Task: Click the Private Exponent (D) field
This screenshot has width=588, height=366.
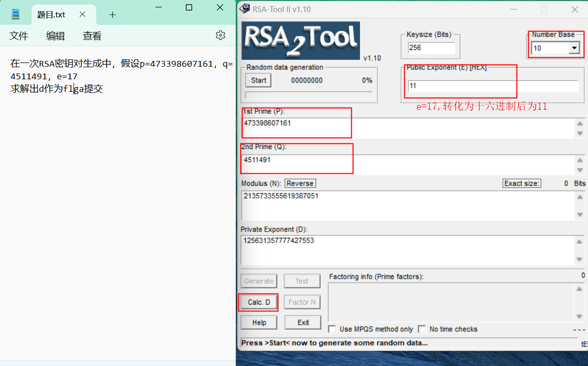Action: point(408,250)
